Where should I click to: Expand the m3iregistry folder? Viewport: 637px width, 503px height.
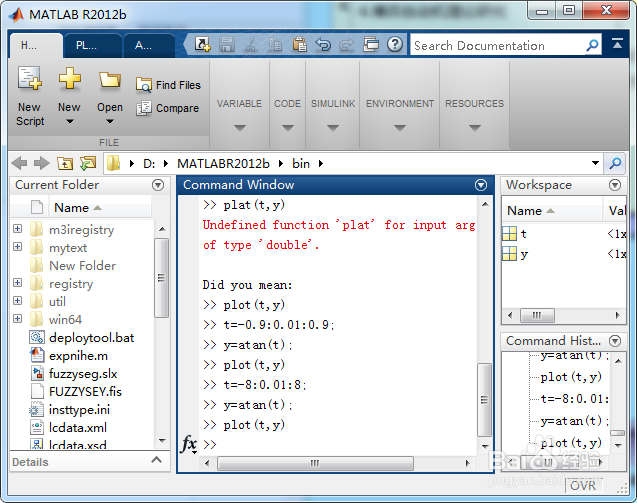click(17, 229)
